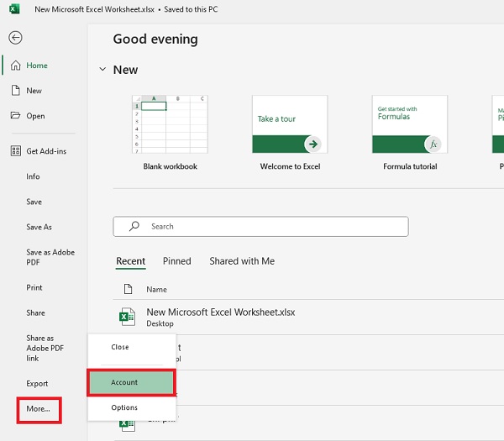Screen dimensions: 504x441
Task: Click the Good evening heading
Action: (155, 39)
